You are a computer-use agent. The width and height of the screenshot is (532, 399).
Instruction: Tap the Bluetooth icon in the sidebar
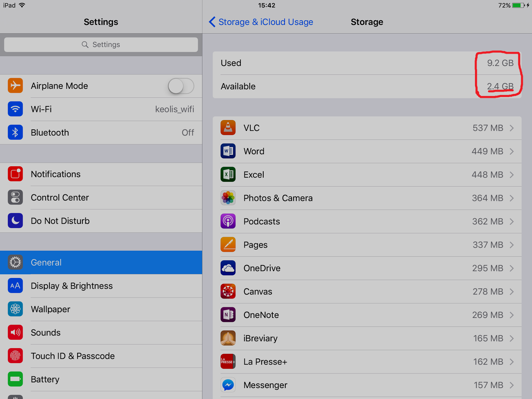pos(15,132)
